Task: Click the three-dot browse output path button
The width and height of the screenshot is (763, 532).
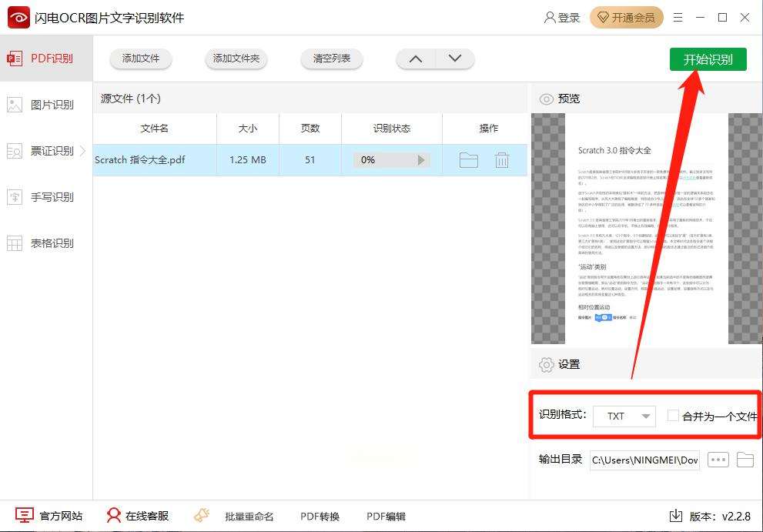Action: [718, 460]
